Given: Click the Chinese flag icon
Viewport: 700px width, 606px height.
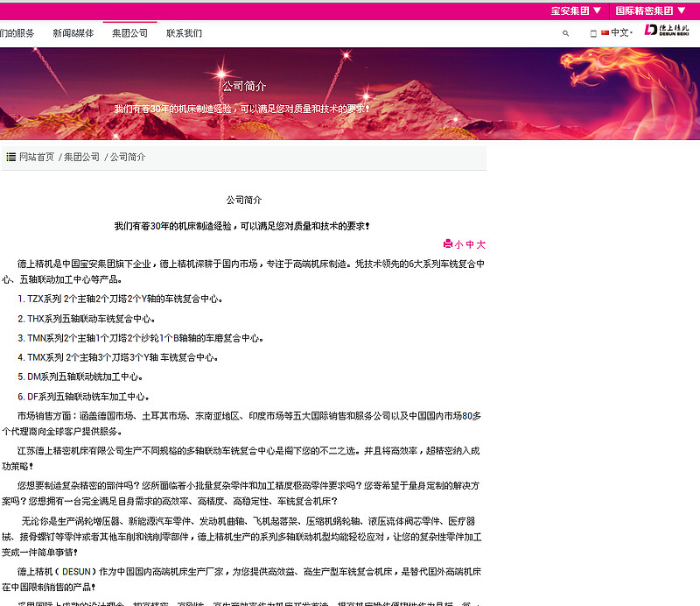Looking at the screenshot, I should 605,32.
